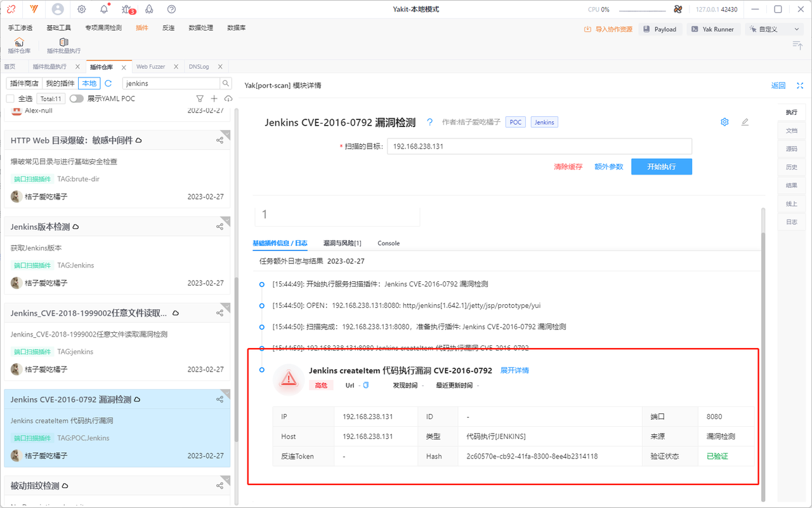Image resolution: width=812 pixels, height=508 pixels.
Task: Open the 历史 side tab
Action: tap(791, 167)
